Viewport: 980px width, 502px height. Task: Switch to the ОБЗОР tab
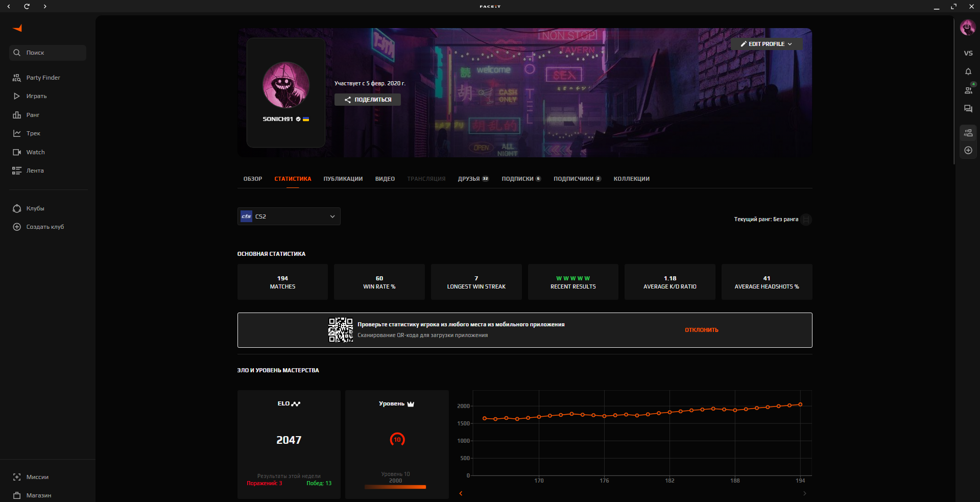pos(253,179)
